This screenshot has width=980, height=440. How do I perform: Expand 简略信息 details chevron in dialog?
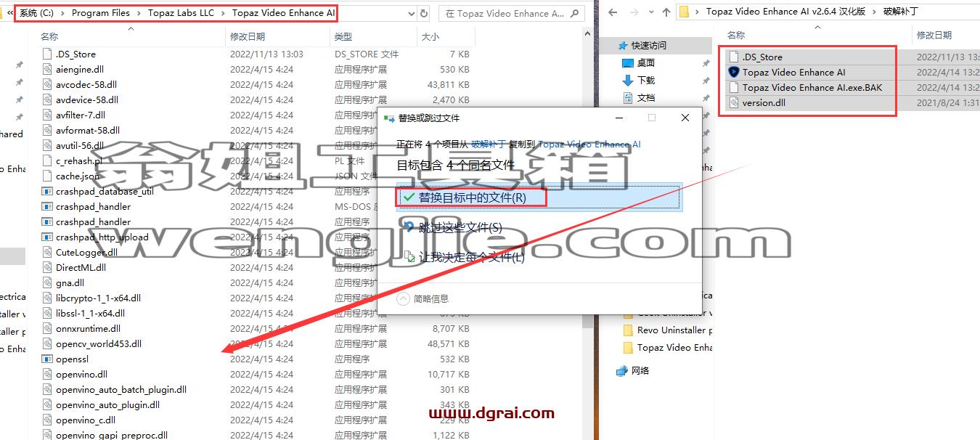pos(403,298)
